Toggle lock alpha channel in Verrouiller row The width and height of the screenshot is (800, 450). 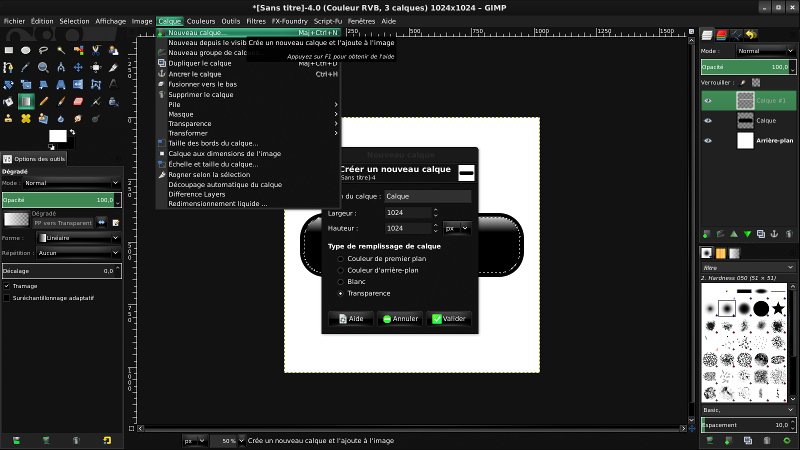point(756,82)
